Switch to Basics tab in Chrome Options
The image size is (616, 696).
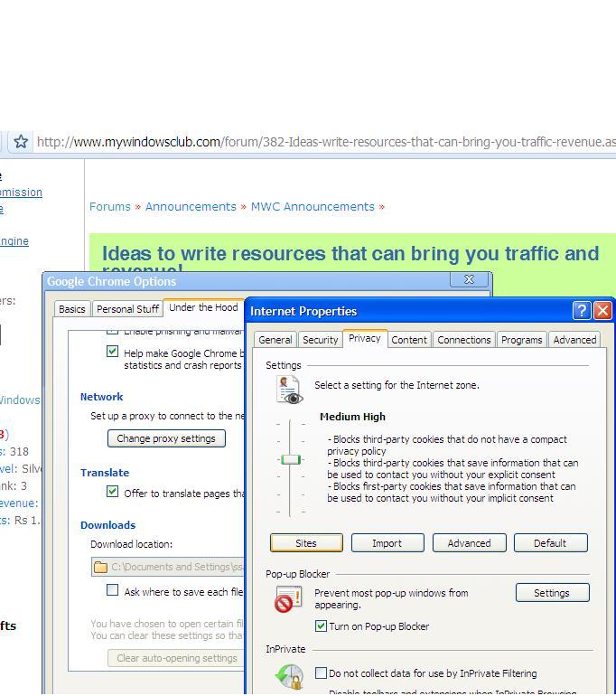tap(72, 309)
